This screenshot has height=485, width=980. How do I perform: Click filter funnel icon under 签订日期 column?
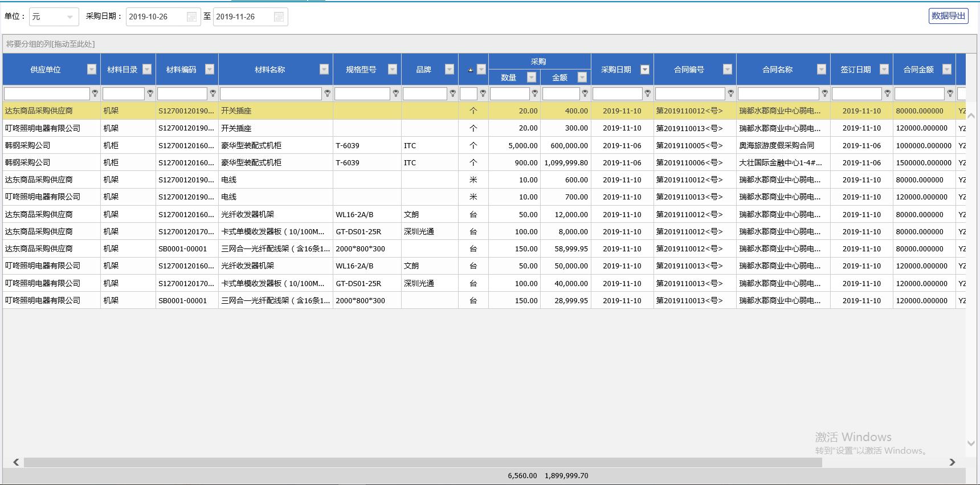(x=888, y=93)
